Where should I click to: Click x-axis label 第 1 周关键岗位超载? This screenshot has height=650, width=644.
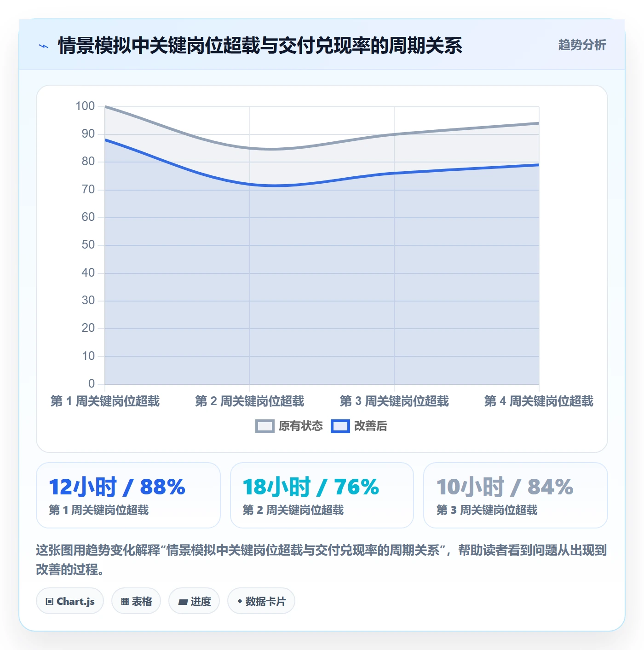pyautogui.click(x=105, y=401)
